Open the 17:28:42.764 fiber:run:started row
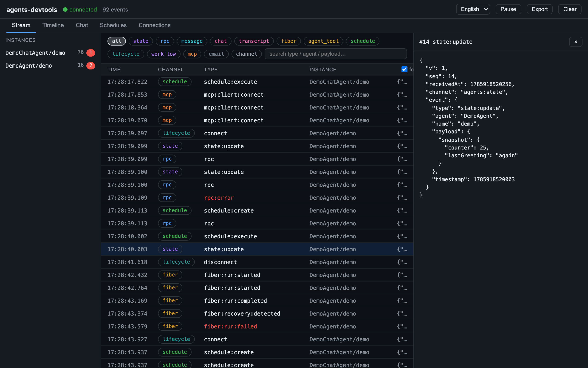This screenshot has height=368, width=588. [257, 288]
